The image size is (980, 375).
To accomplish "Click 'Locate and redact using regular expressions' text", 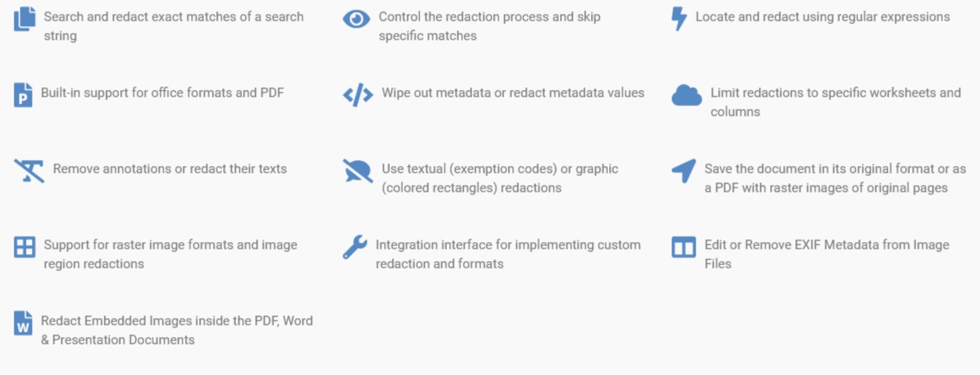I will click(822, 17).
